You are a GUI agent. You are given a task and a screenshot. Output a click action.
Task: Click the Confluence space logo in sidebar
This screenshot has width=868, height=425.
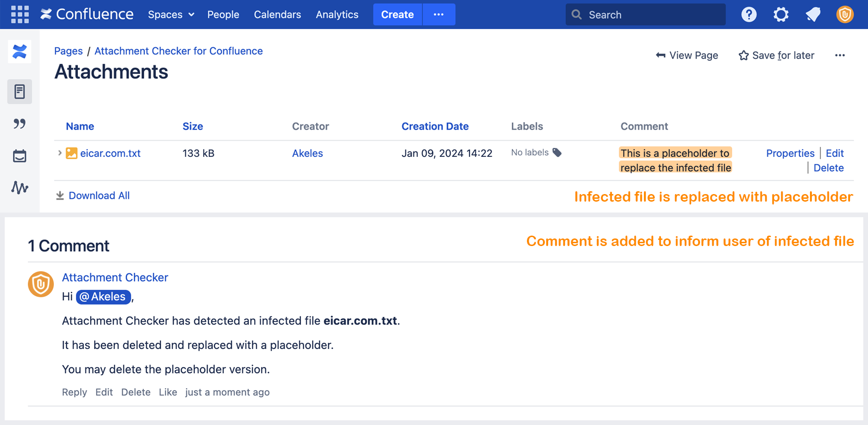20,51
